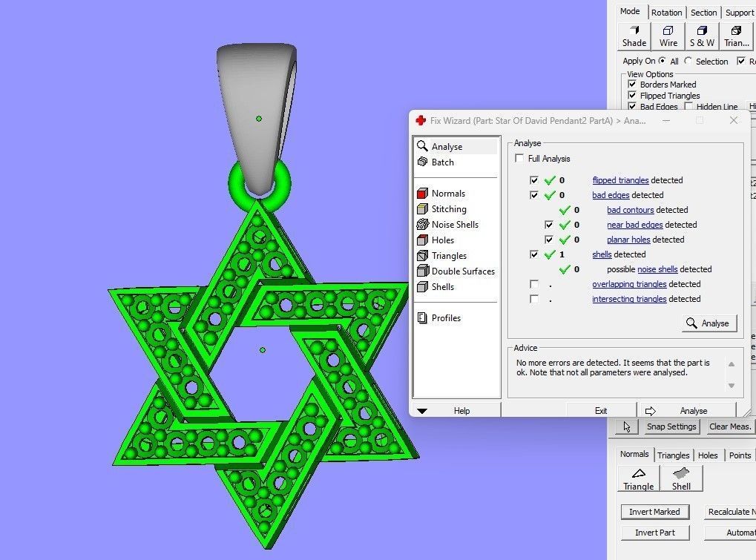Open Normals tab in lower panel
756x560 pixels.
(634, 454)
